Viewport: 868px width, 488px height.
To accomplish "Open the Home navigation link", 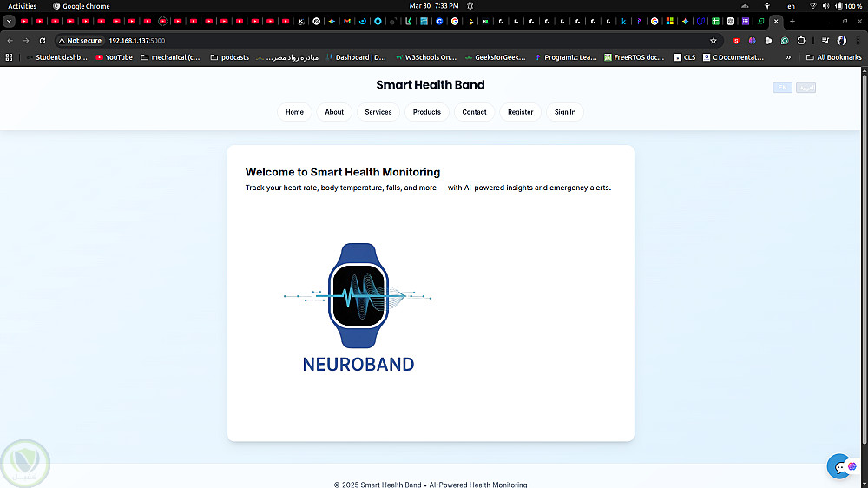I will click(294, 112).
